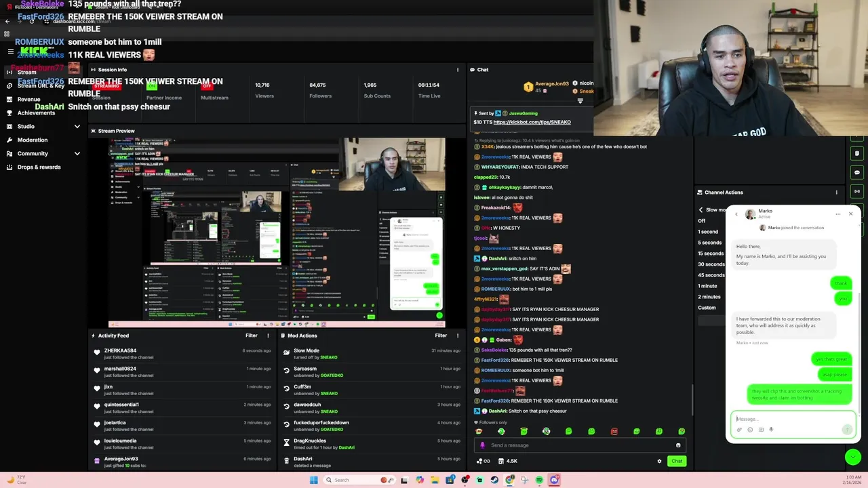Image resolution: width=868 pixels, height=488 pixels.
Task: Open Mod Actions three-dot menu
Action: (x=458, y=335)
